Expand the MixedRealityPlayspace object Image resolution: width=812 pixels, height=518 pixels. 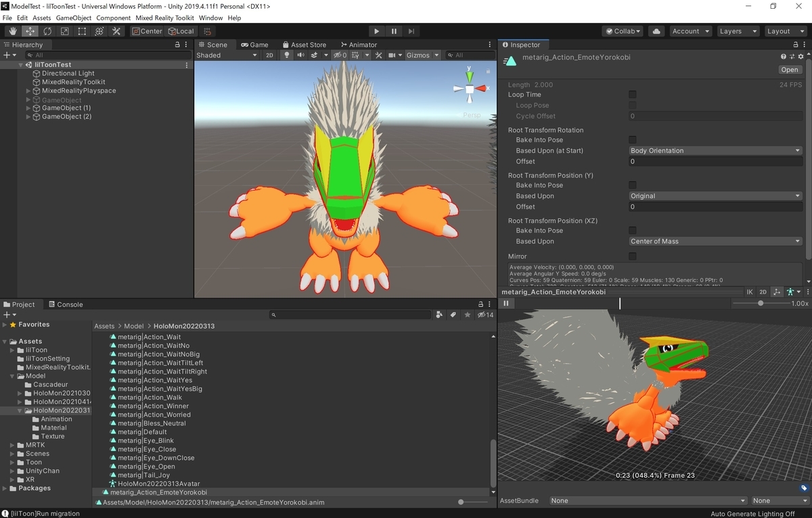tap(28, 91)
